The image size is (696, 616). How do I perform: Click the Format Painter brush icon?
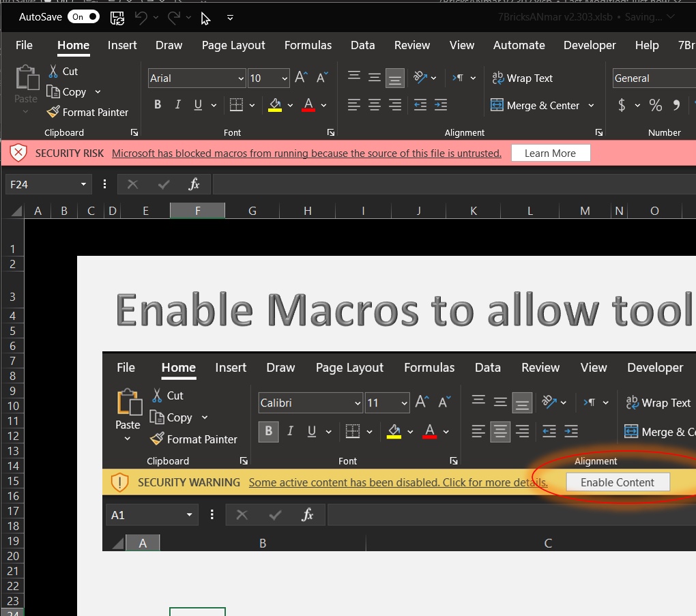click(53, 112)
